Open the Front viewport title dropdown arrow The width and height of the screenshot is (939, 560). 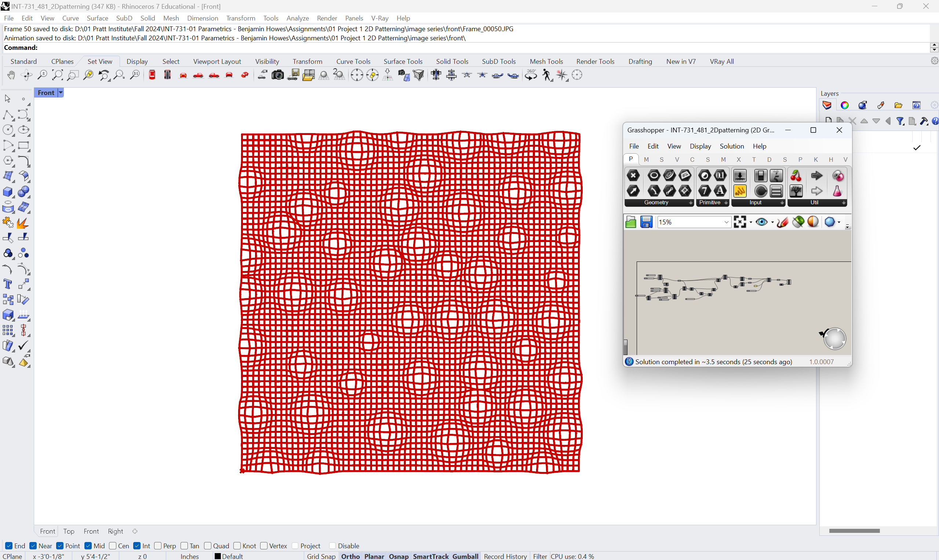[61, 92]
